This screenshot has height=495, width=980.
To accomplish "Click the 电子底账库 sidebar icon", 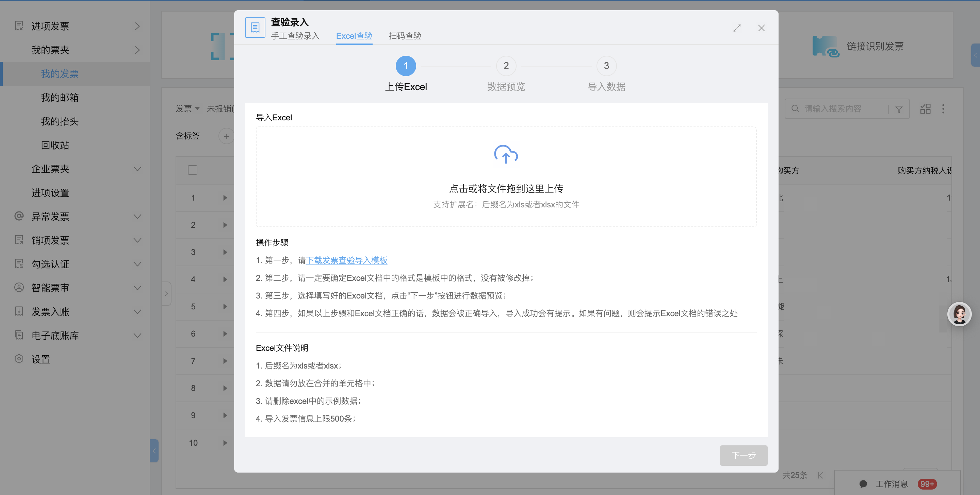I will tap(19, 335).
